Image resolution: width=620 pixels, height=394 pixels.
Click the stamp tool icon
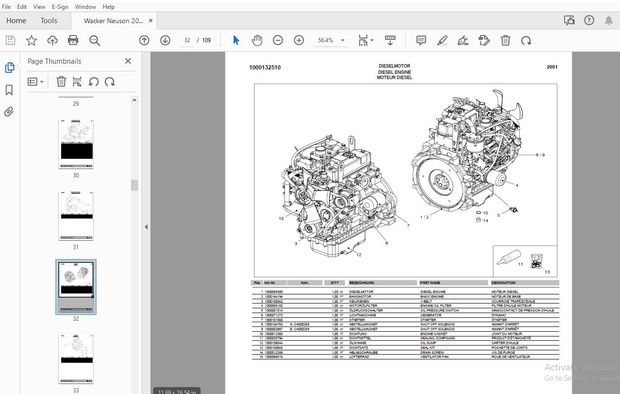(x=484, y=40)
